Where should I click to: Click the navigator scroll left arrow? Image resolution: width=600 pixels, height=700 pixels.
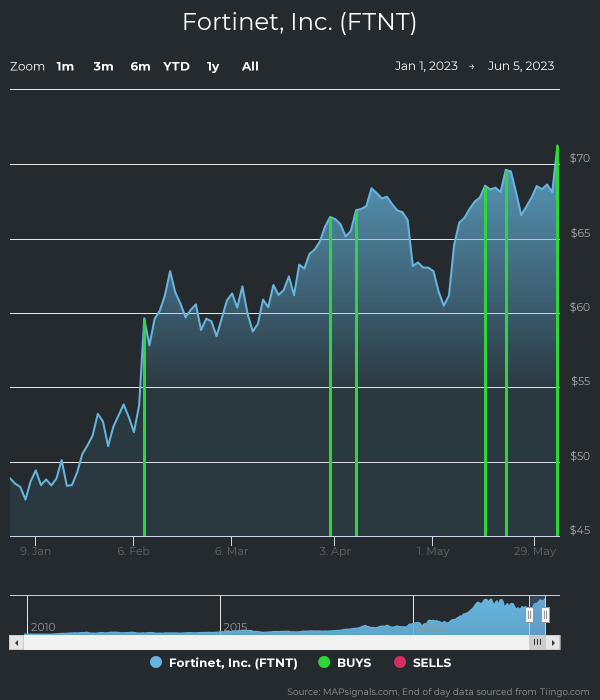tap(16, 642)
